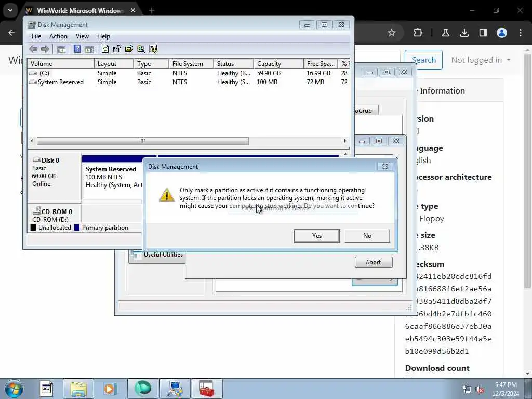Open the View menu in Disk Management
The height and width of the screenshot is (399, 532).
82,36
